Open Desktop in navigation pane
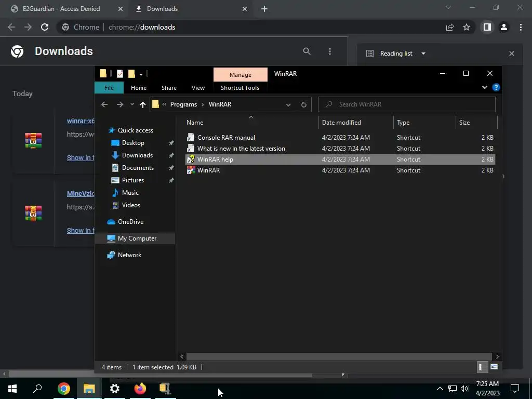 133,143
